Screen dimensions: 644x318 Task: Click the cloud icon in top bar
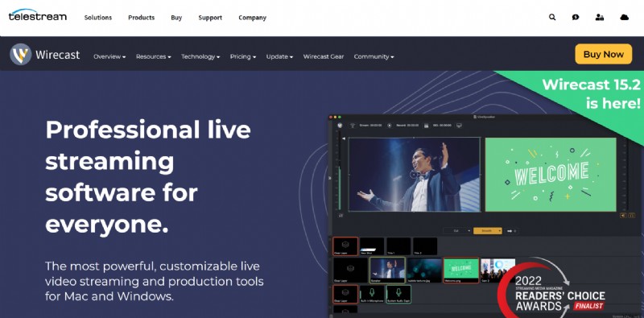(625, 17)
